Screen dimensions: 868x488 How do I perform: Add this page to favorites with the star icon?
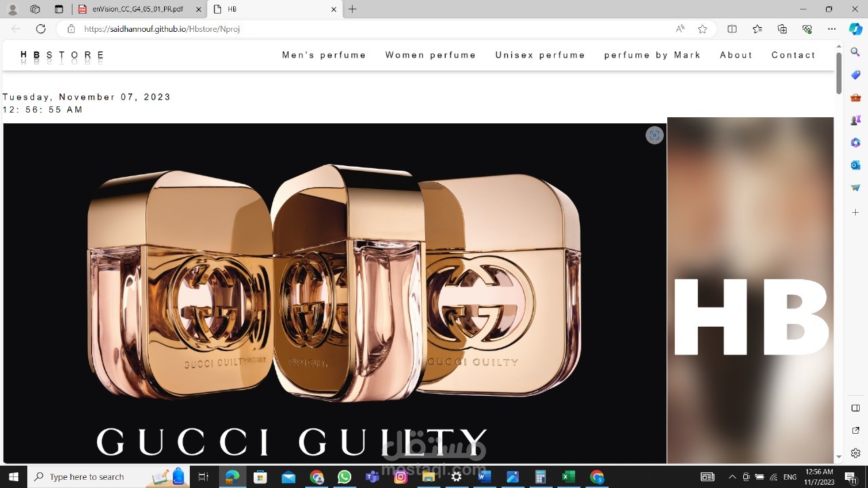(703, 29)
